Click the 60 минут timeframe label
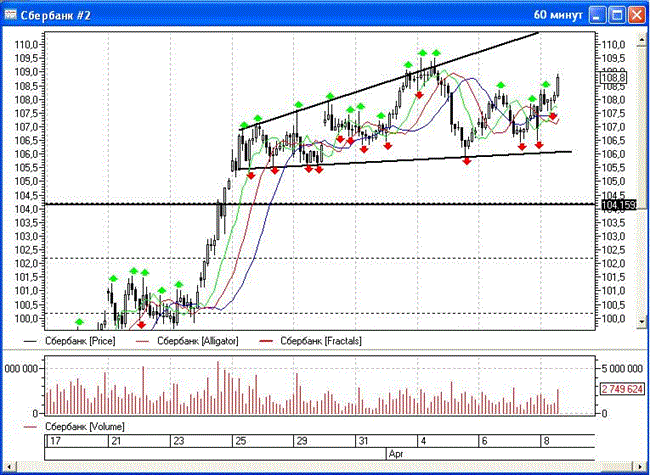Image resolution: width=650 pixels, height=475 pixels. (558, 15)
